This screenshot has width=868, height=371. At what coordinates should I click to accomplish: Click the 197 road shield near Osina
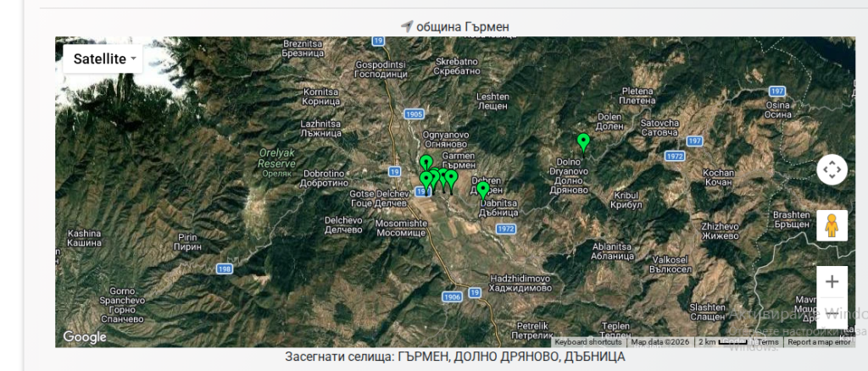776,91
